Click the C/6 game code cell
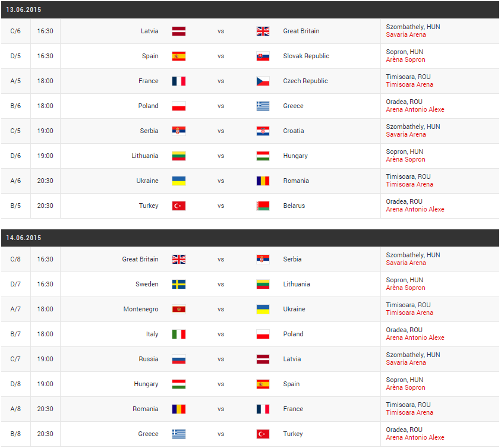Image resolution: width=501 pixels, height=448 pixels. click(15, 31)
